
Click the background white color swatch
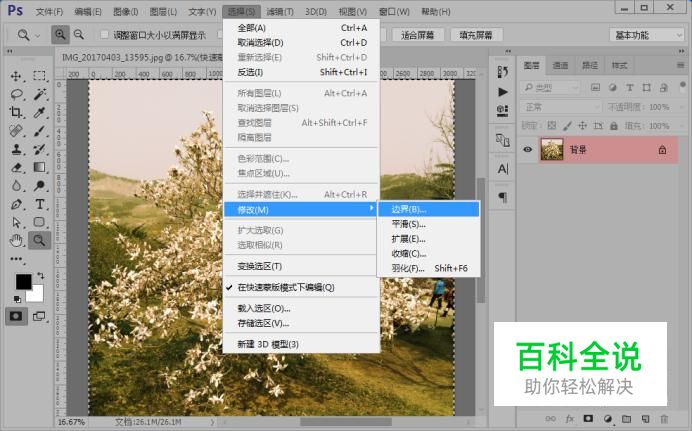(x=36, y=295)
